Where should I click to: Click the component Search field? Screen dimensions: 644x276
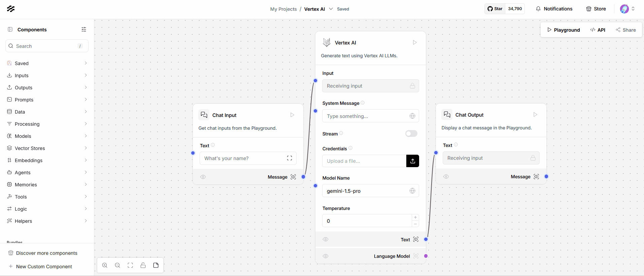click(45, 46)
